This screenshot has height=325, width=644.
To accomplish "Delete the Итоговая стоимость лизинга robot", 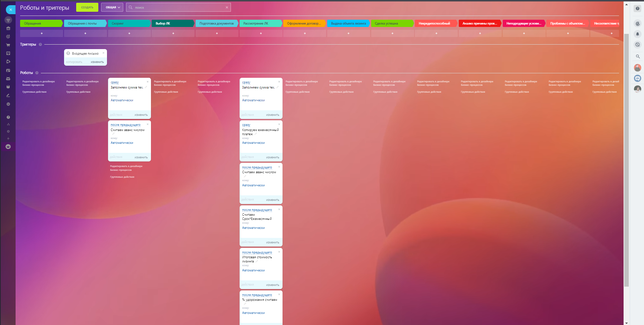I will coord(279,252).
